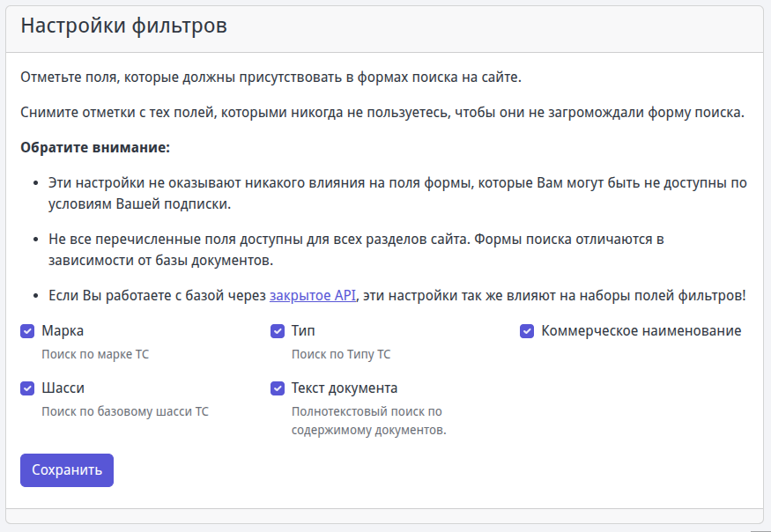The height and width of the screenshot is (532, 771).
Task: Click the 'Поиск по базовому шасси ТС' hint
Action: pyautogui.click(x=125, y=411)
